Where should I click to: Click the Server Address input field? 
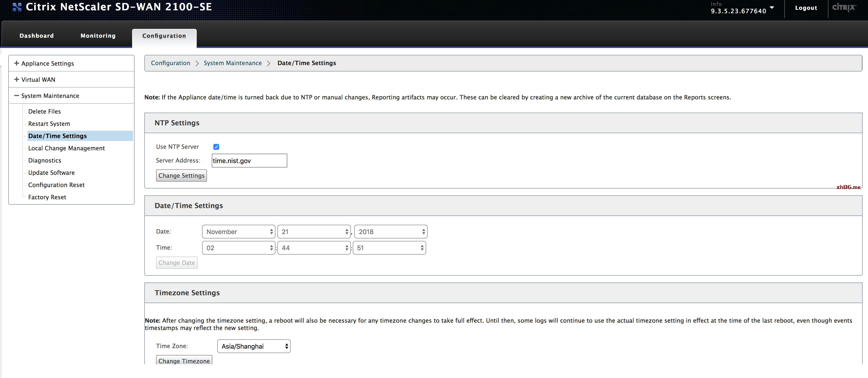[x=249, y=161]
